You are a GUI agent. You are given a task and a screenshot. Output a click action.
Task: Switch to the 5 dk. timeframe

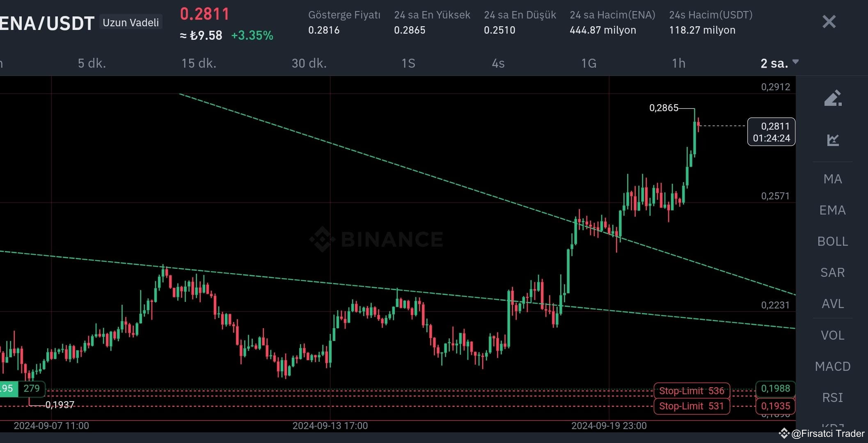tap(92, 63)
